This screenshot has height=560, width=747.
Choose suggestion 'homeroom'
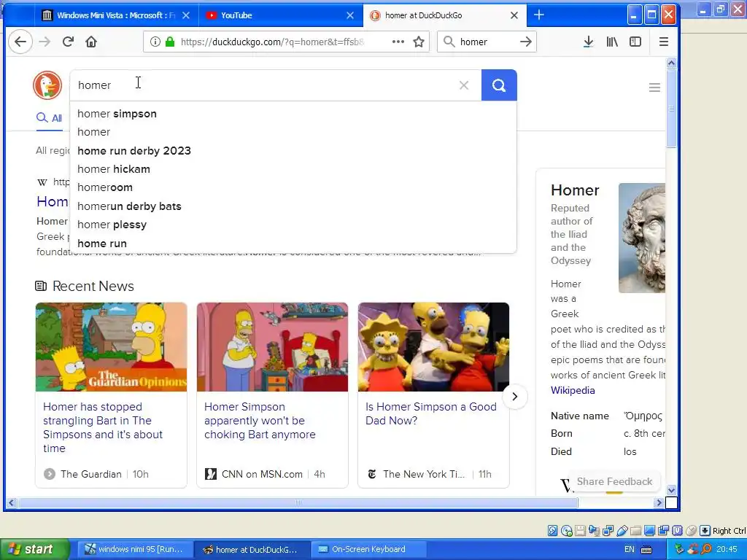tap(293, 187)
